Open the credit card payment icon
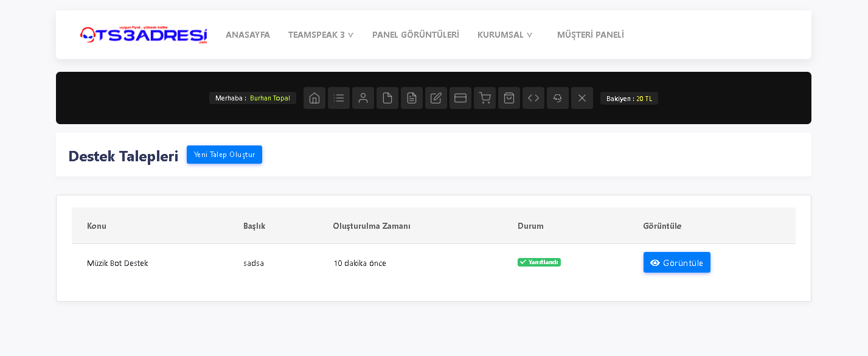The image size is (868, 356). click(x=460, y=98)
